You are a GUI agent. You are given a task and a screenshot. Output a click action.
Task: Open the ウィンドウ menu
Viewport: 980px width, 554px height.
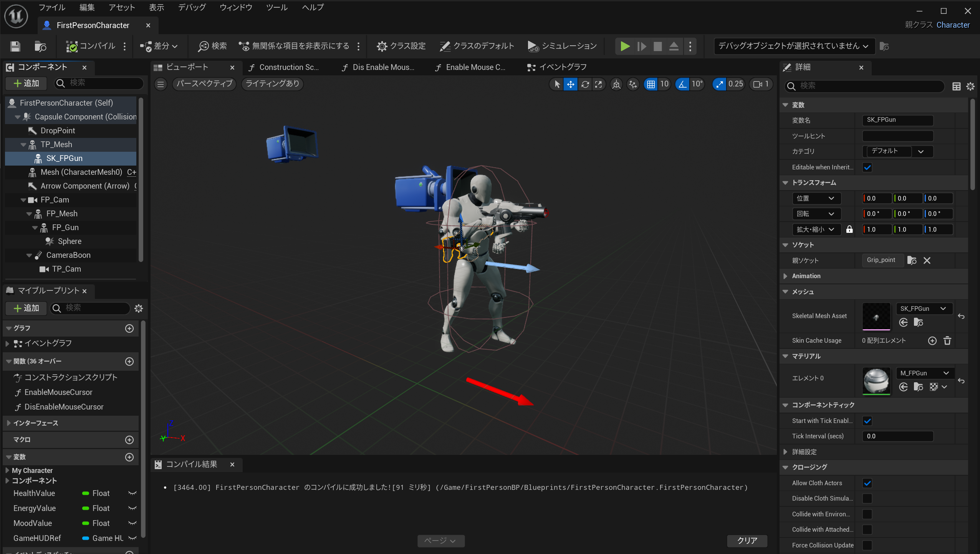tap(235, 7)
